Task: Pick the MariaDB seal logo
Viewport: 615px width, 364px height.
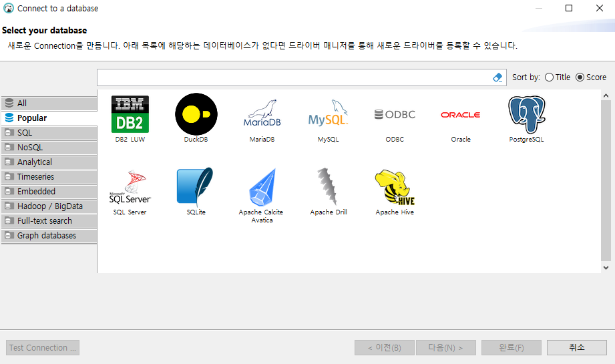Action: (262, 113)
